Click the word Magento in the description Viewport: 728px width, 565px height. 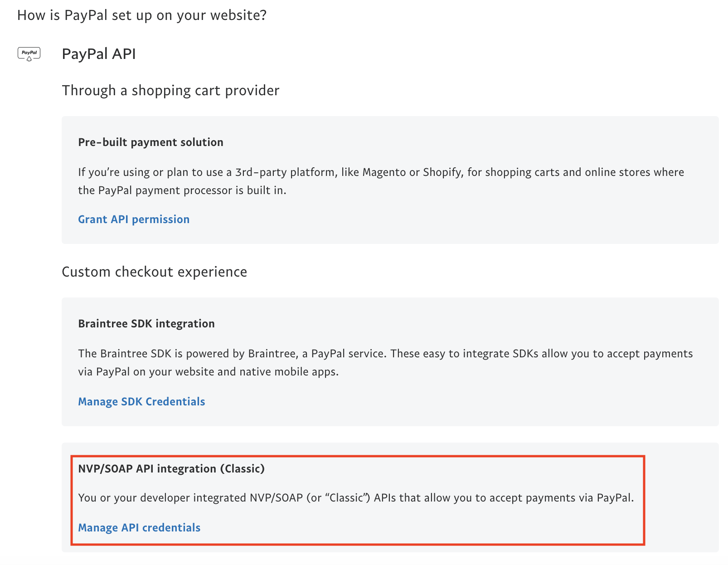tap(384, 172)
